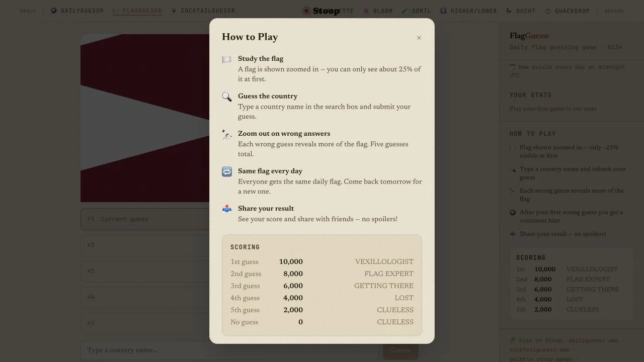
Task: Open the Sortl game link
Action: click(x=422, y=11)
